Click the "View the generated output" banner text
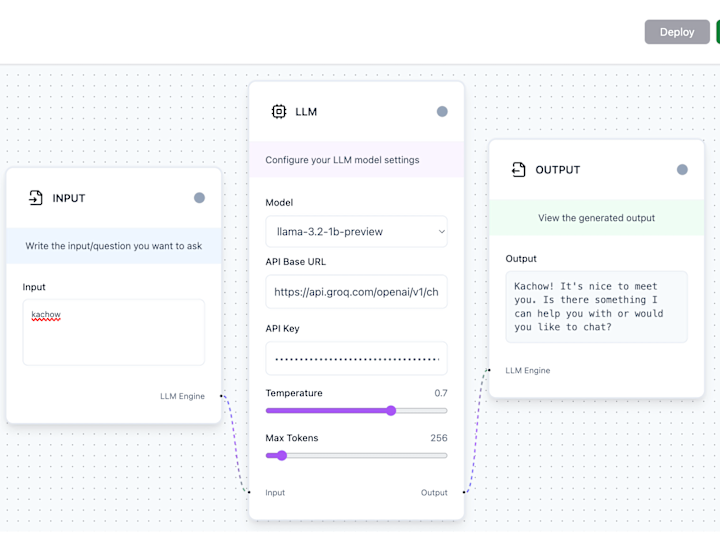The width and height of the screenshot is (720, 540). click(x=596, y=218)
